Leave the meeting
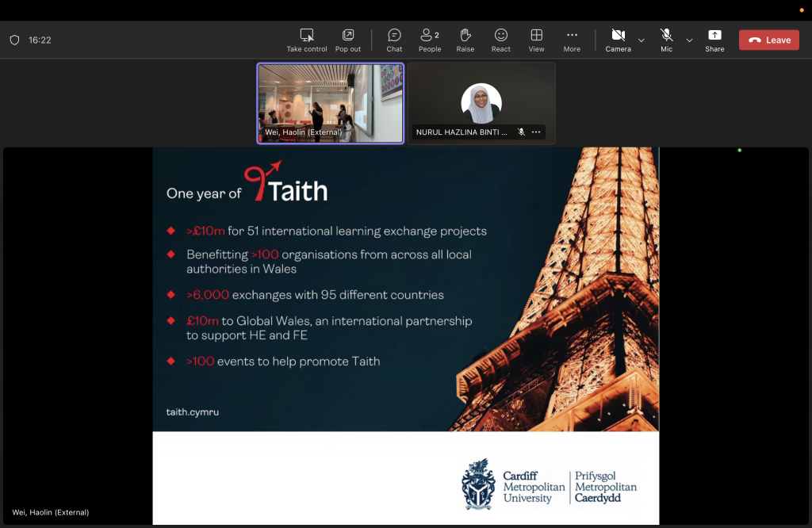The image size is (812, 528). pos(769,40)
